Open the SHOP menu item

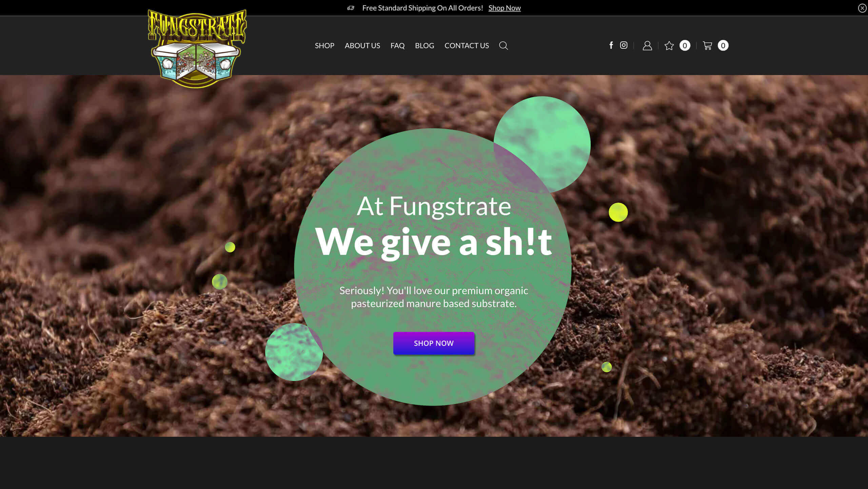click(x=324, y=45)
